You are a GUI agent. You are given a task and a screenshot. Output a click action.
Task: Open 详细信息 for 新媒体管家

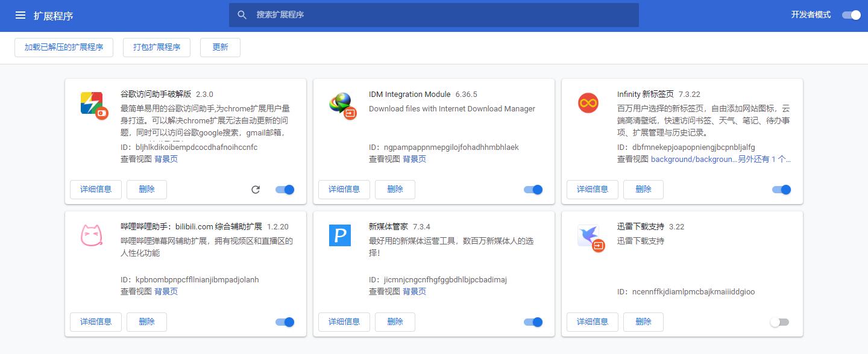(x=344, y=321)
